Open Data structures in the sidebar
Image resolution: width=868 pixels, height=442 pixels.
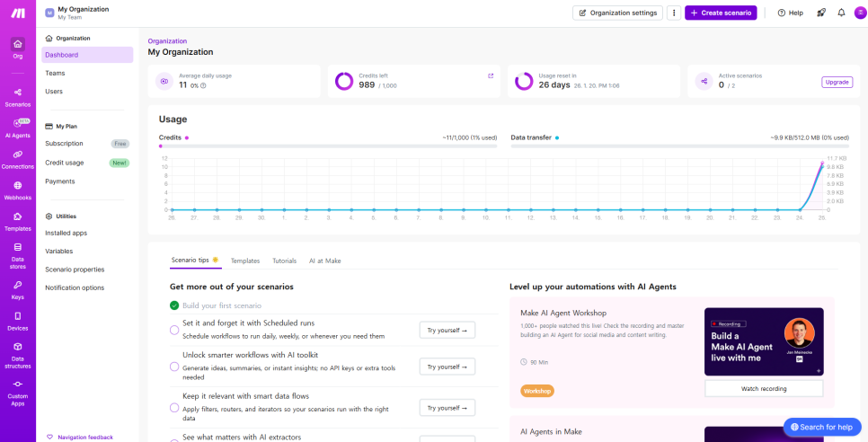point(18,355)
